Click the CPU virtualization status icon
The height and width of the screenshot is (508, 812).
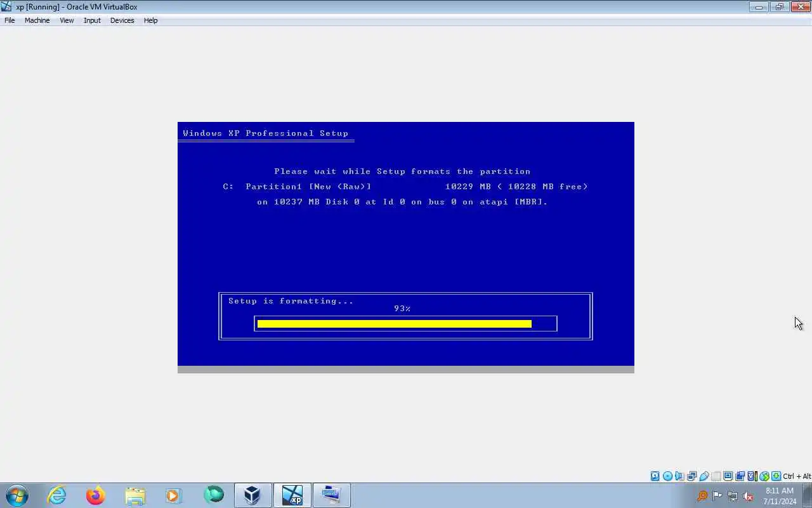[752, 476]
